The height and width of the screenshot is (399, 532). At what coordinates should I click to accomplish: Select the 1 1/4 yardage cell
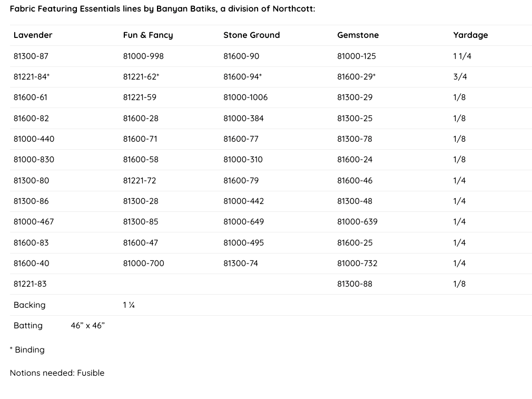(x=462, y=56)
